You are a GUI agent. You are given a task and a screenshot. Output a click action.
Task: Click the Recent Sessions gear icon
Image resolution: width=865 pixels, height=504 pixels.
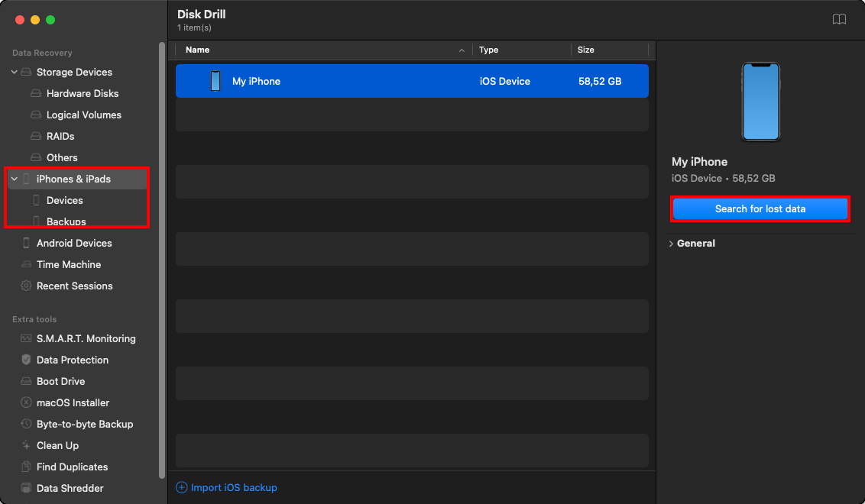point(26,286)
